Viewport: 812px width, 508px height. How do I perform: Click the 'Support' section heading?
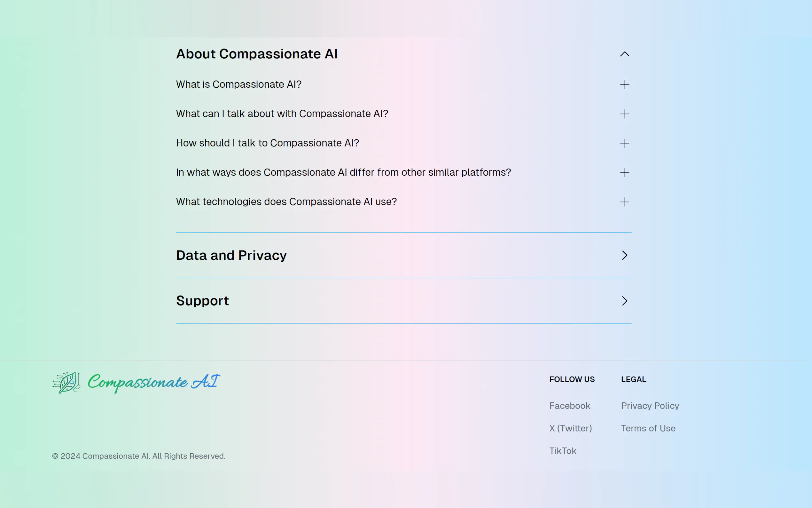202,301
